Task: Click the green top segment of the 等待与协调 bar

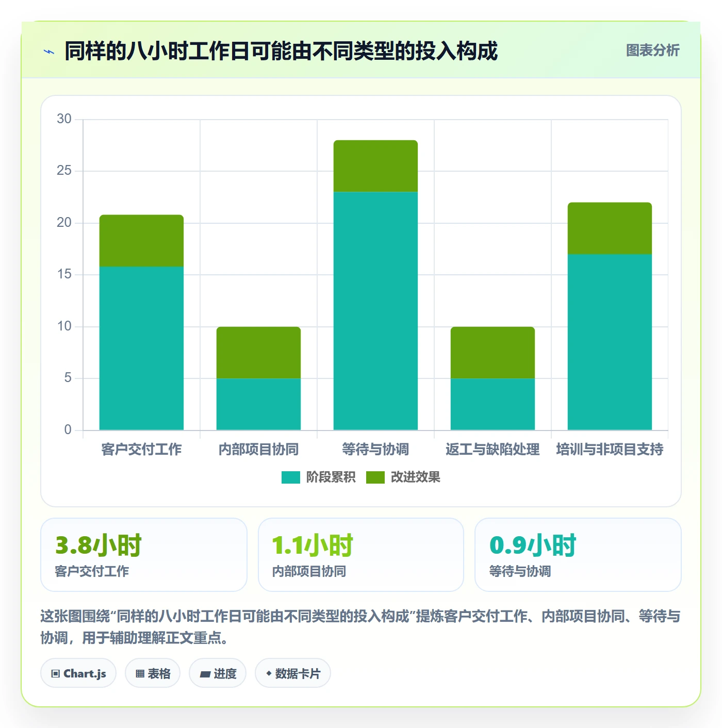Action: coord(375,166)
